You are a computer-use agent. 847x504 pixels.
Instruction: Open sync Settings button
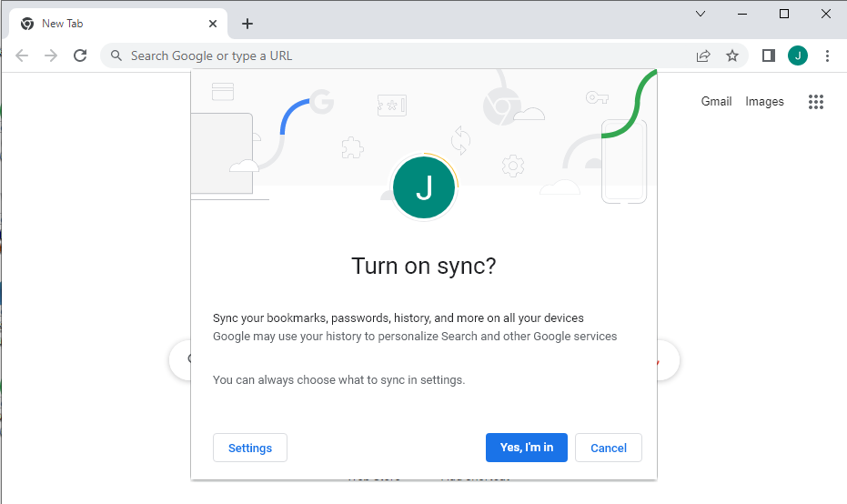click(250, 448)
